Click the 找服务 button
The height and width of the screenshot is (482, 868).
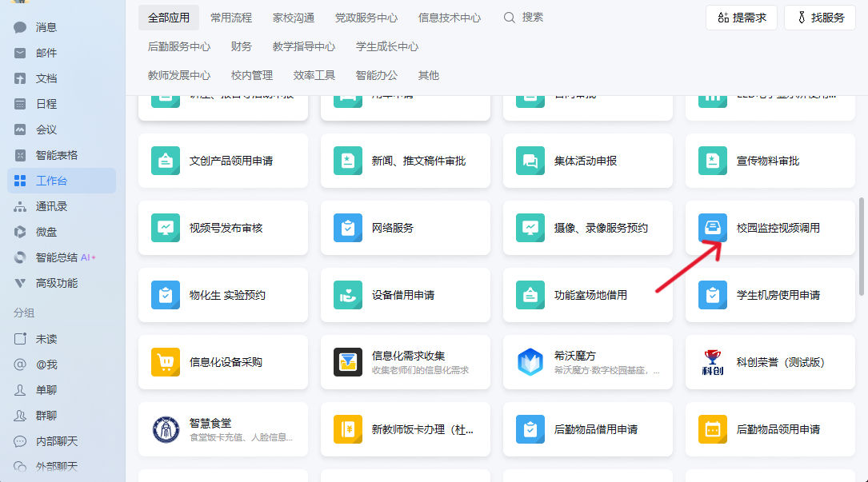[819, 18]
